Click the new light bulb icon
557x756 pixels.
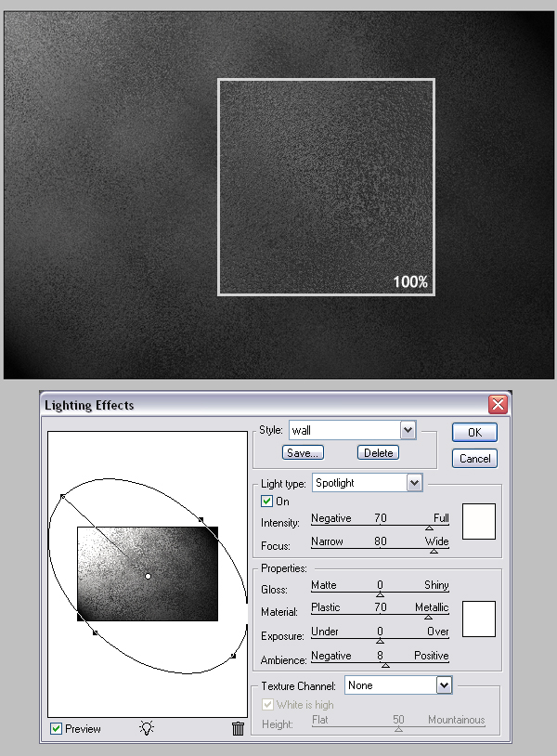(147, 727)
